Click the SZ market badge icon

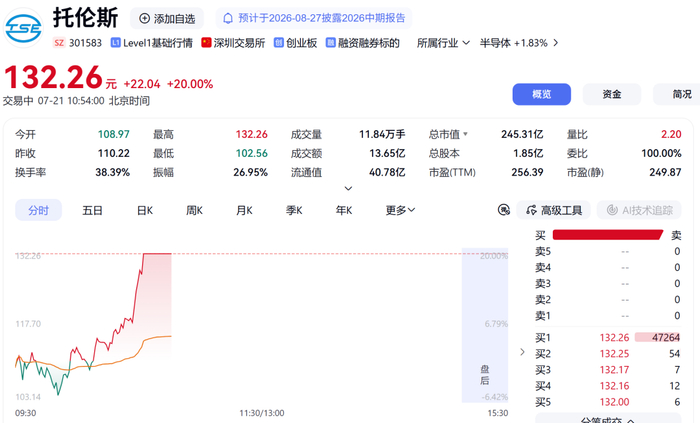point(59,43)
